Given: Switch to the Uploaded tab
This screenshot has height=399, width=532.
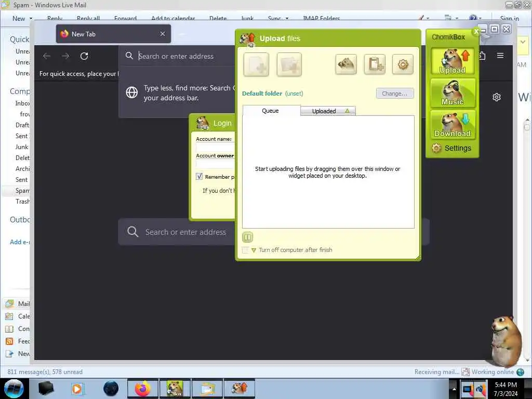Looking at the screenshot, I should pyautogui.click(x=328, y=111).
